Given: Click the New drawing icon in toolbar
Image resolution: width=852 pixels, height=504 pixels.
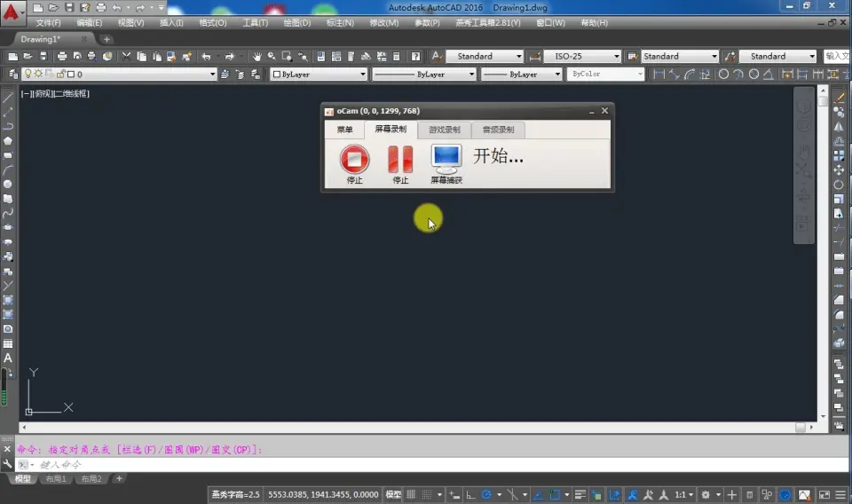Looking at the screenshot, I should pyautogui.click(x=12, y=57).
